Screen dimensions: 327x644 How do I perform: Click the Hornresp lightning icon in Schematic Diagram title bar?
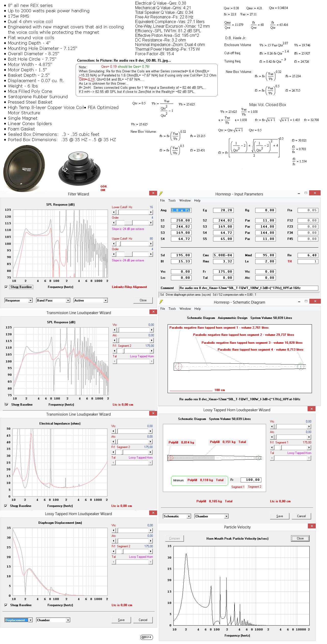[x=161, y=302]
